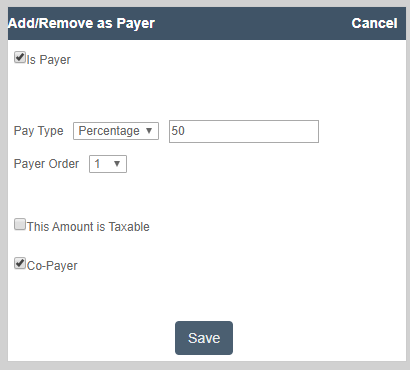
Task: Click the Pay Type label
Action: (38, 131)
